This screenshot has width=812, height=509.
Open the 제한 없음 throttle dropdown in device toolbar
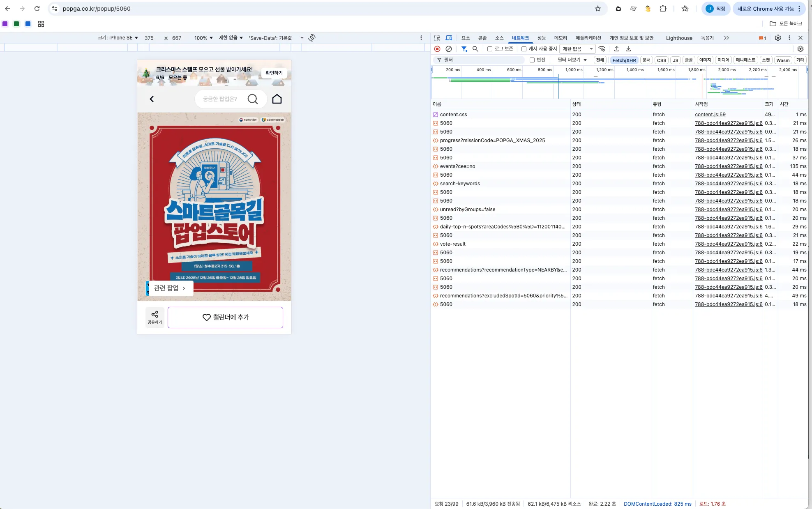[231, 38]
